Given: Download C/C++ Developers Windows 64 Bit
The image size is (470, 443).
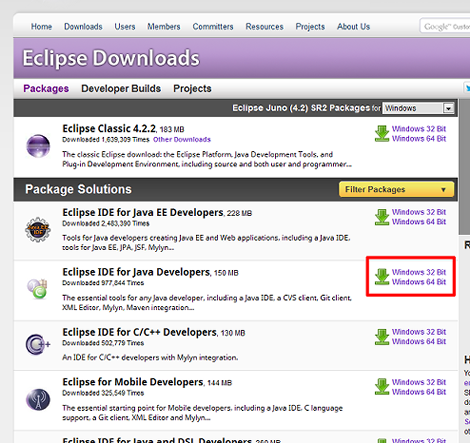Looking at the screenshot, I should tap(419, 342).
